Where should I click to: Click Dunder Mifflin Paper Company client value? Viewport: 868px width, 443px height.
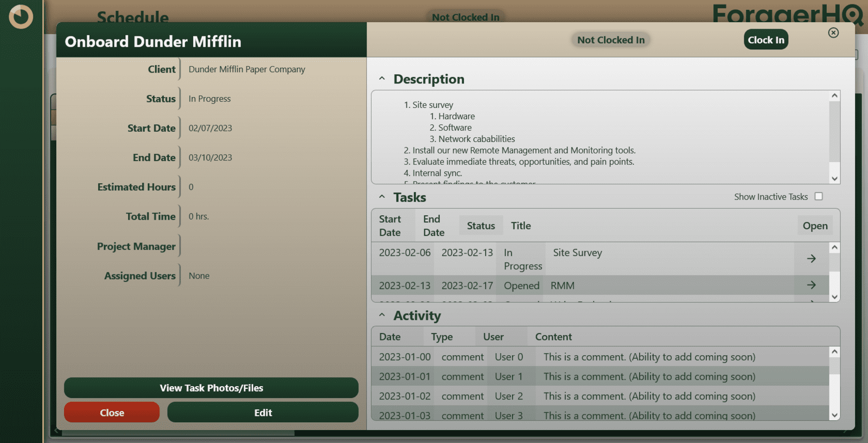pos(247,69)
